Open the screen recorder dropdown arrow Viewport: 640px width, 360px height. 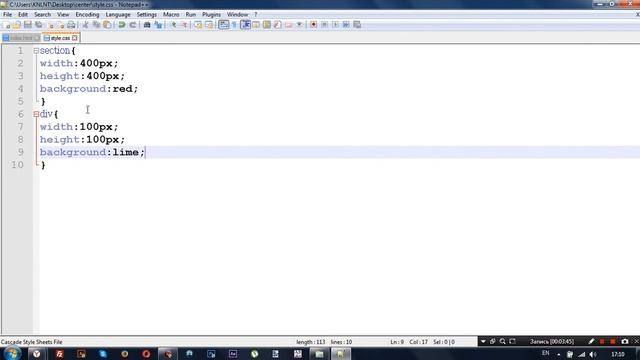point(483,341)
